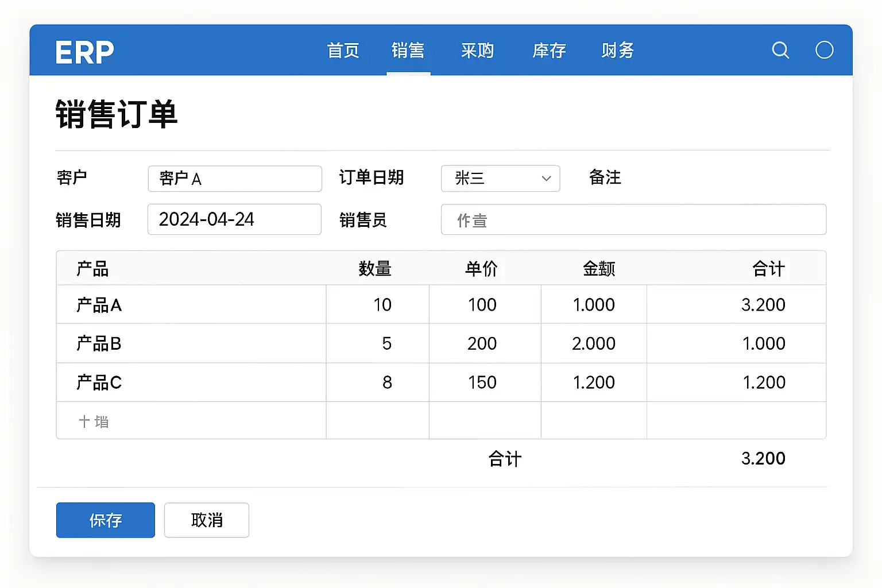Add a new product row
This screenshot has width=882, height=588.
click(x=94, y=421)
